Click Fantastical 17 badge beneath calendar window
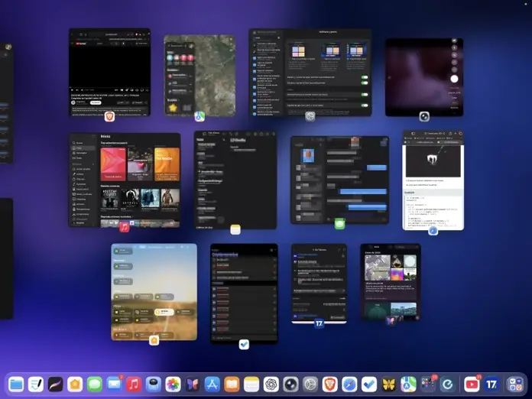The image size is (532, 399). coord(319,323)
